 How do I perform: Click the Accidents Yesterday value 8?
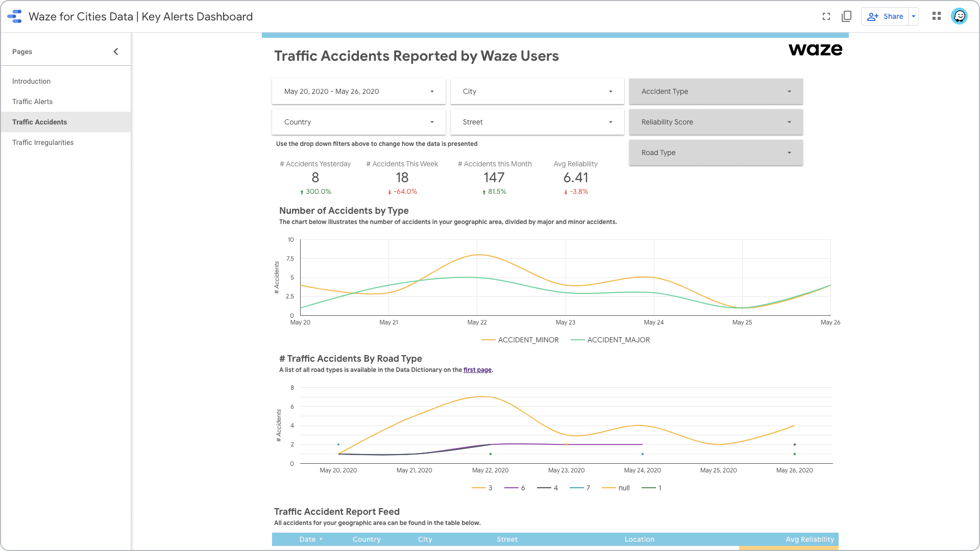[315, 178]
